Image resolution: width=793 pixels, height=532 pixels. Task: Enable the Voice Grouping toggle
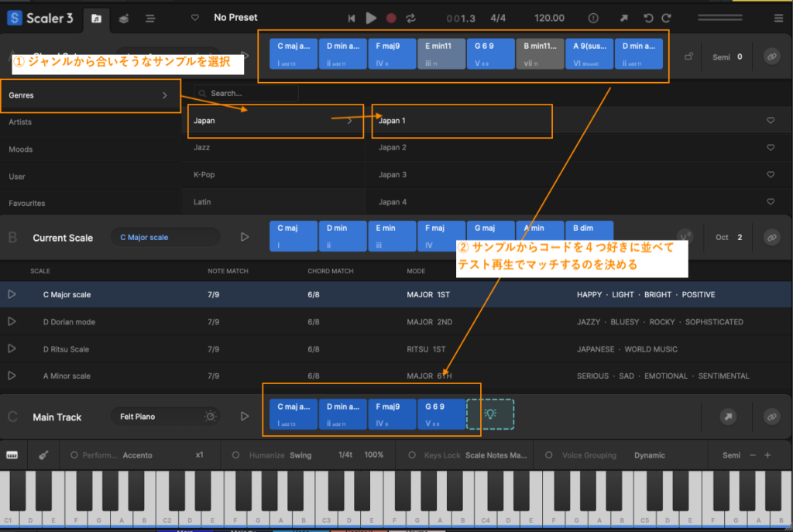coord(549,455)
